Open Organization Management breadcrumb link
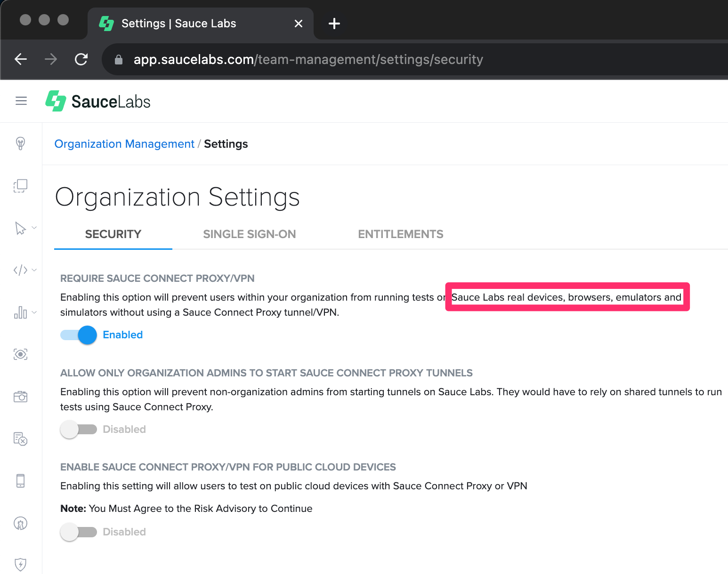728x574 pixels. coord(124,144)
